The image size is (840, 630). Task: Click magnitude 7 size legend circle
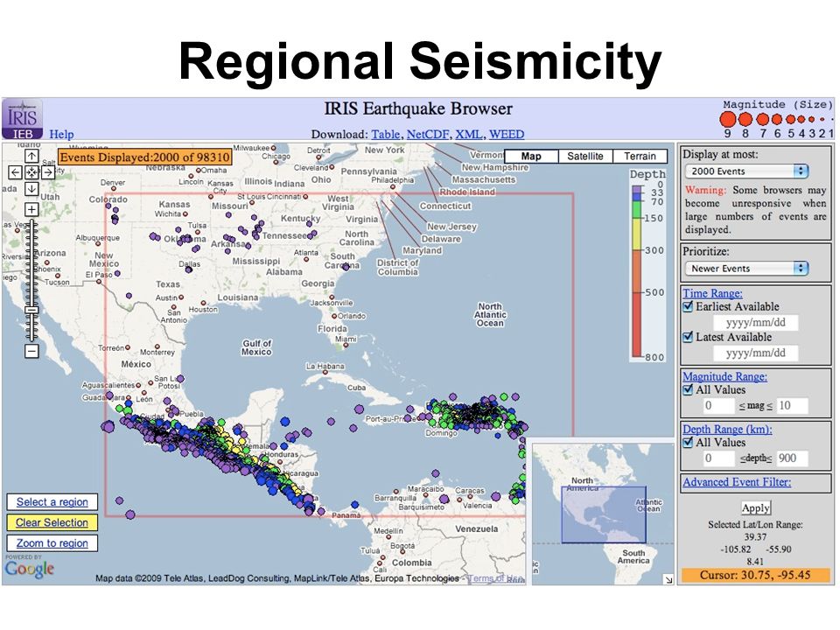coord(763,120)
